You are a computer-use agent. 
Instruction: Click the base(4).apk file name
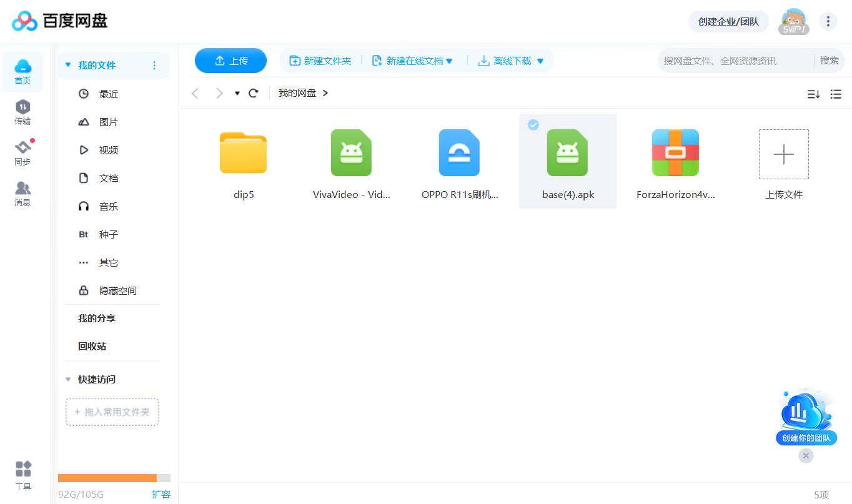[x=568, y=195]
